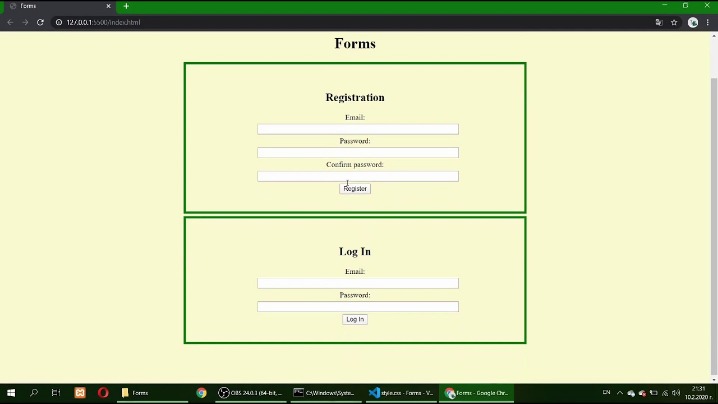
Task: Reload the page with the refresh icon
Action: pos(40,22)
